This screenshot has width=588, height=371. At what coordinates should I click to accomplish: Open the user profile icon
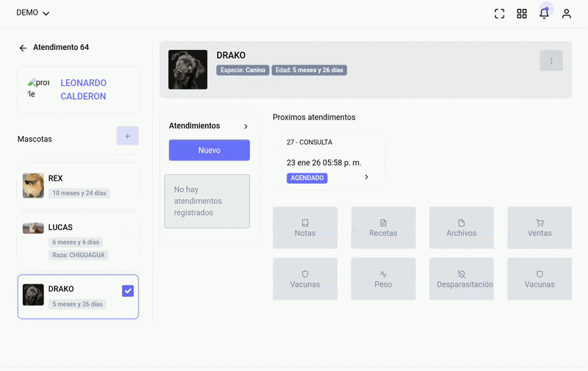pyautogui.click(x=566, y=14)
